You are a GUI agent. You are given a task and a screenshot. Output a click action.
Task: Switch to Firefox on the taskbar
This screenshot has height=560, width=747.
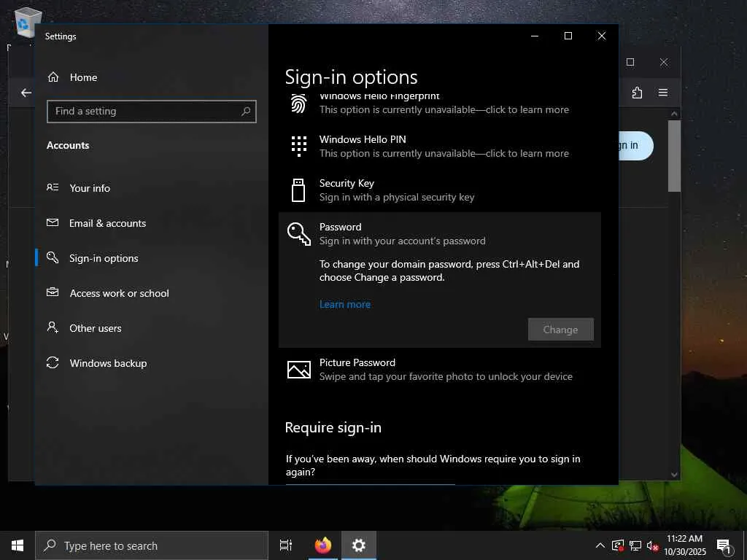(x=323, y=545)
